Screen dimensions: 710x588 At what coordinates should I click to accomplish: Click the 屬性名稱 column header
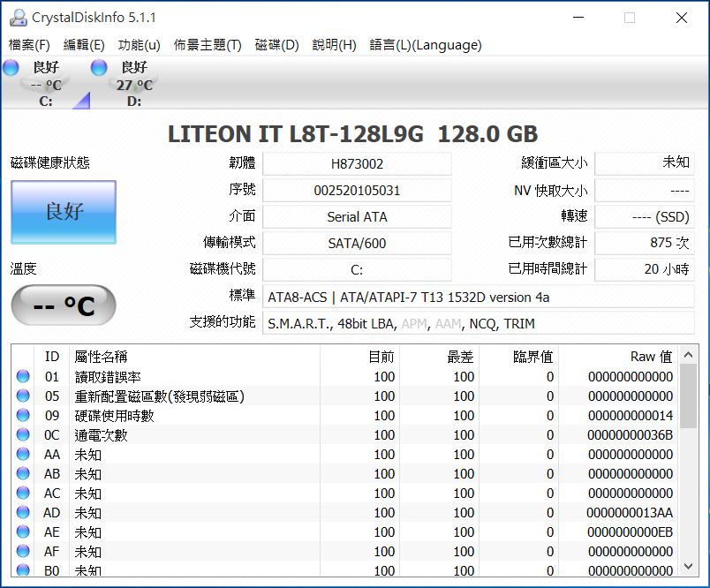tap(194, 356)
